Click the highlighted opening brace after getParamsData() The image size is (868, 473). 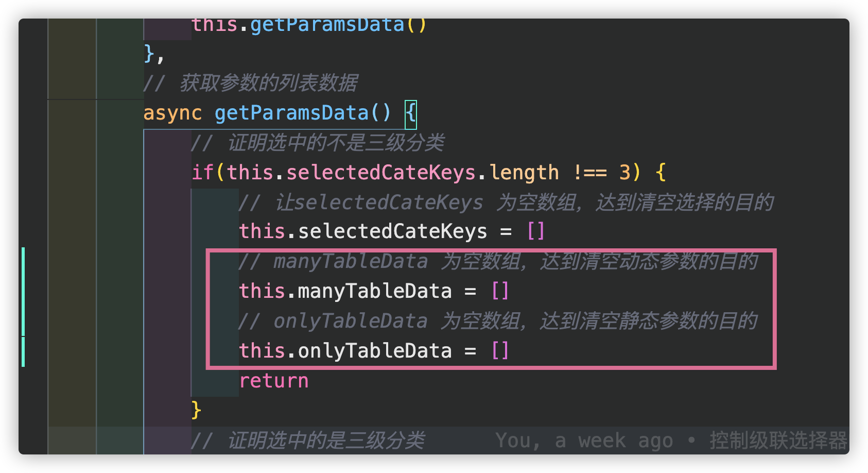pyautogui.click(x=410, y=113)
